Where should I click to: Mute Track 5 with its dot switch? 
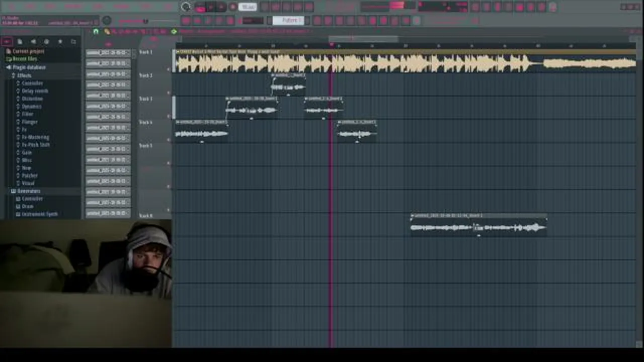pos(169,163)
